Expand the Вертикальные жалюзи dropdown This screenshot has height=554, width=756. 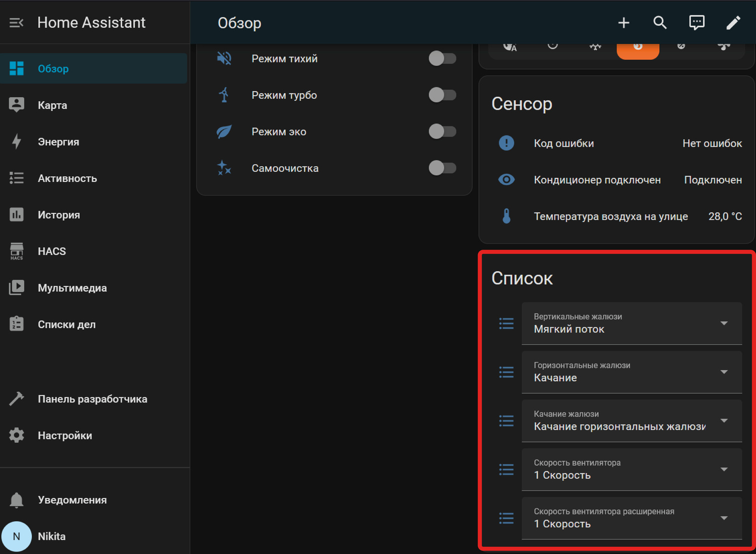click(x=632, y=323)
